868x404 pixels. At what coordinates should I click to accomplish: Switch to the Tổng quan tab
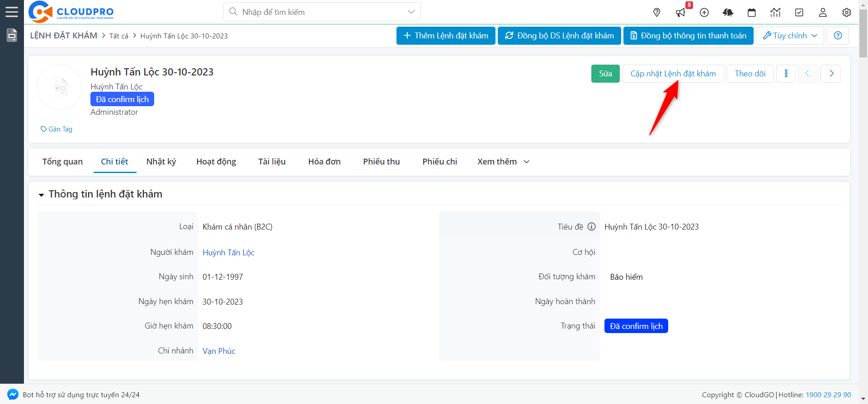click(x=62, y=162)
